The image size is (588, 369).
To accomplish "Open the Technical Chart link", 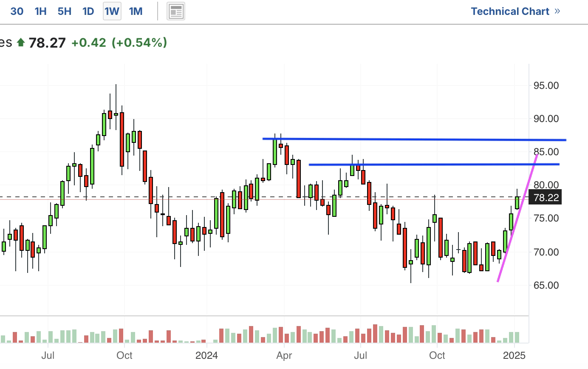I will 510,11.
